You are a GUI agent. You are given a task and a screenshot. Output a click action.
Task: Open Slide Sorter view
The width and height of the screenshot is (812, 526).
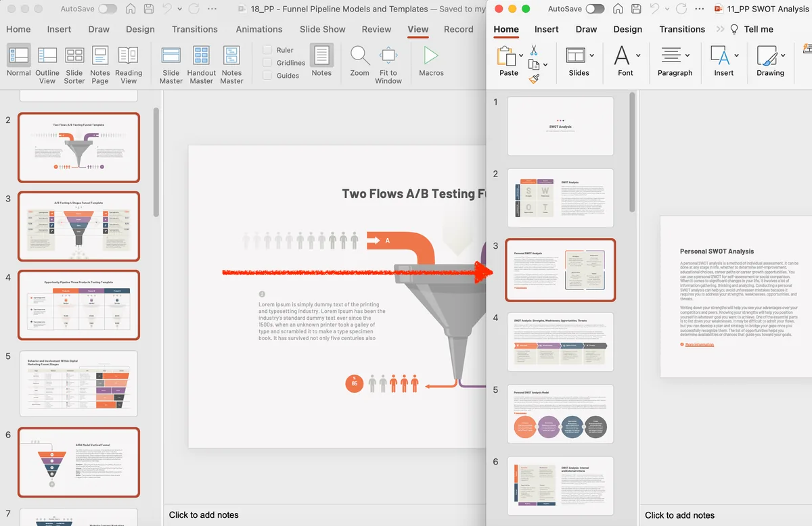coord(74,66)
